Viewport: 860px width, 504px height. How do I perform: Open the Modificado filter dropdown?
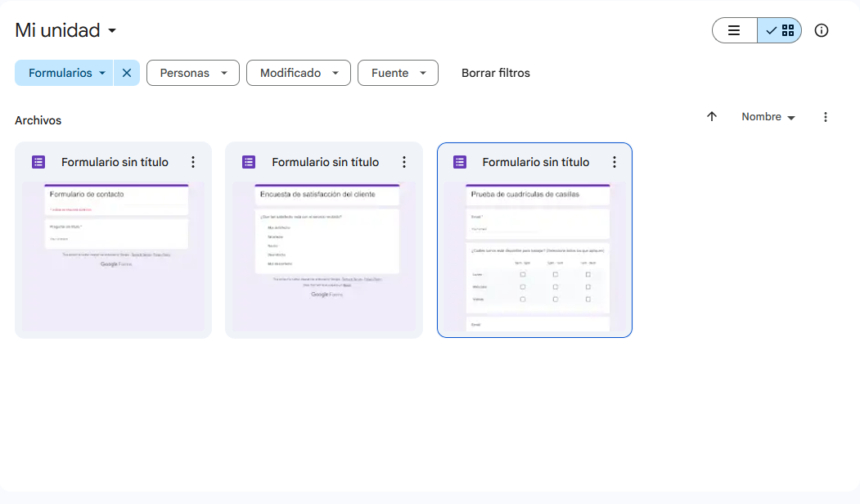[x=298, y=73]
